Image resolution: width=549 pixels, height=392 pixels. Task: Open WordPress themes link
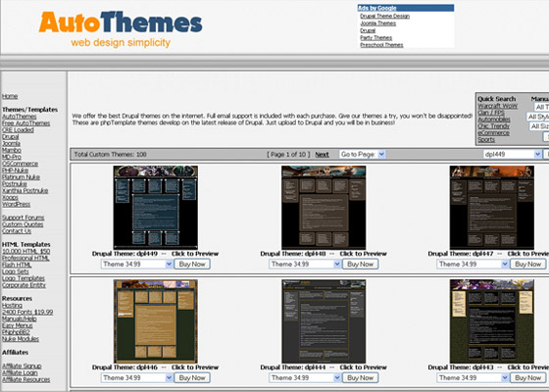pyautogui.click(x=16, y=204)
